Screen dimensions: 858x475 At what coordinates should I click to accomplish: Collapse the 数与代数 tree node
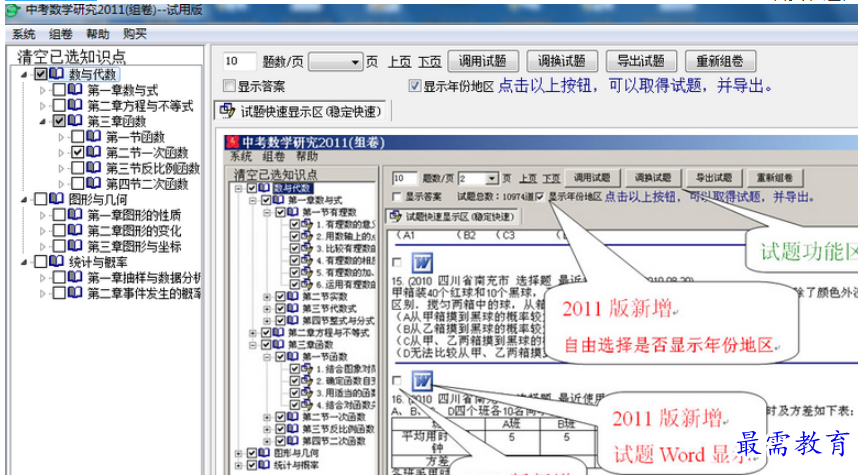tap(24, 74)
